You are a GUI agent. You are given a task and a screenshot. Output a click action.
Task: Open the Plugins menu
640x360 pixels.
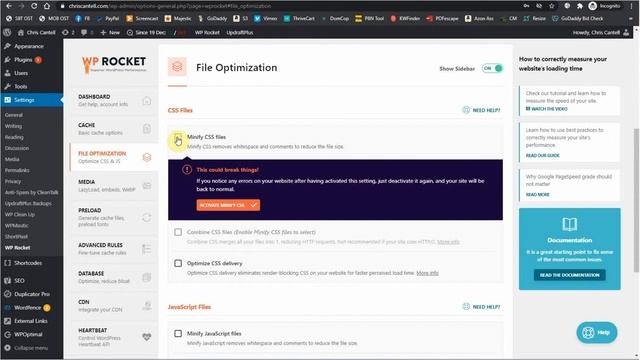coord(23,60)
